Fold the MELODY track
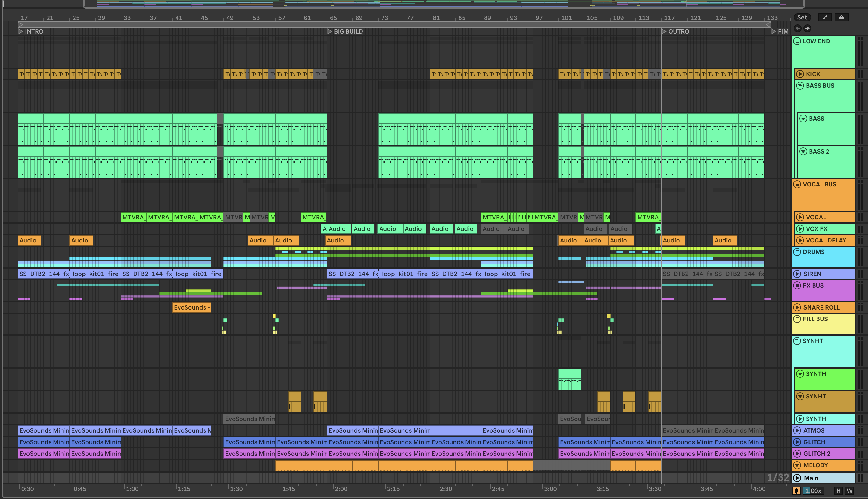This screenshot has height=499, width=868. pyautogui.click(x=797, y=465)
